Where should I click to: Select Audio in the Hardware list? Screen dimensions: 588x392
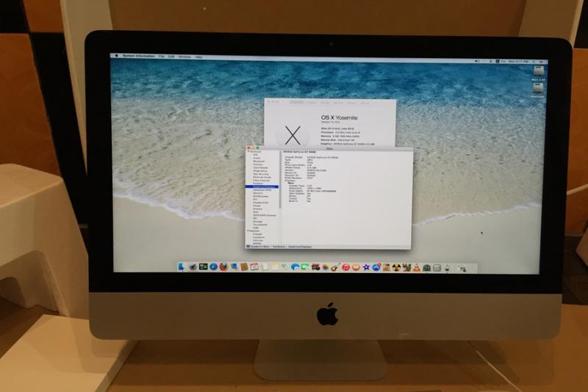[257, 158]
